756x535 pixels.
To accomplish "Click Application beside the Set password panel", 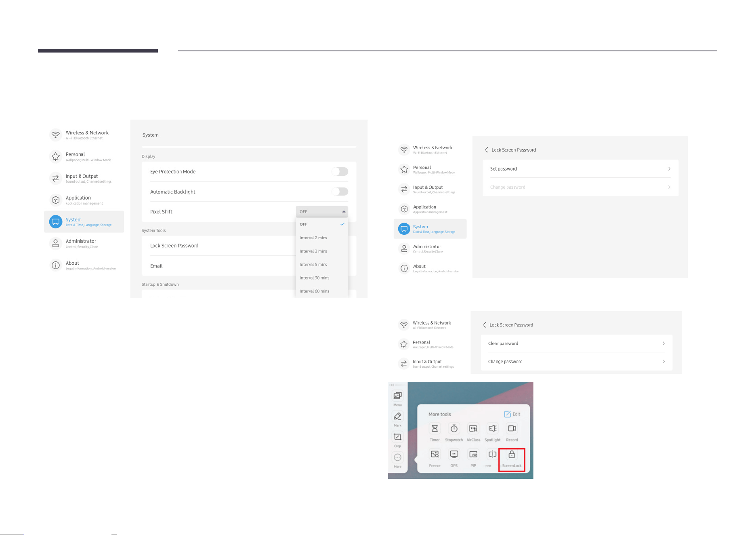I will click(430, 209).
